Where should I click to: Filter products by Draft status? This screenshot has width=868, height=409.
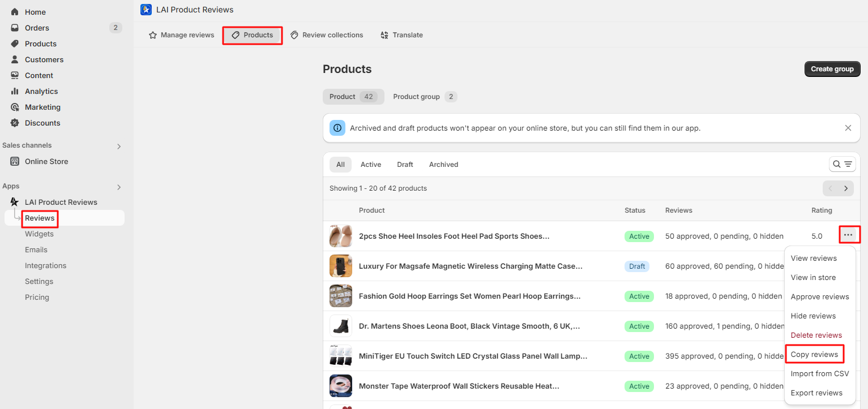(405, 165)
